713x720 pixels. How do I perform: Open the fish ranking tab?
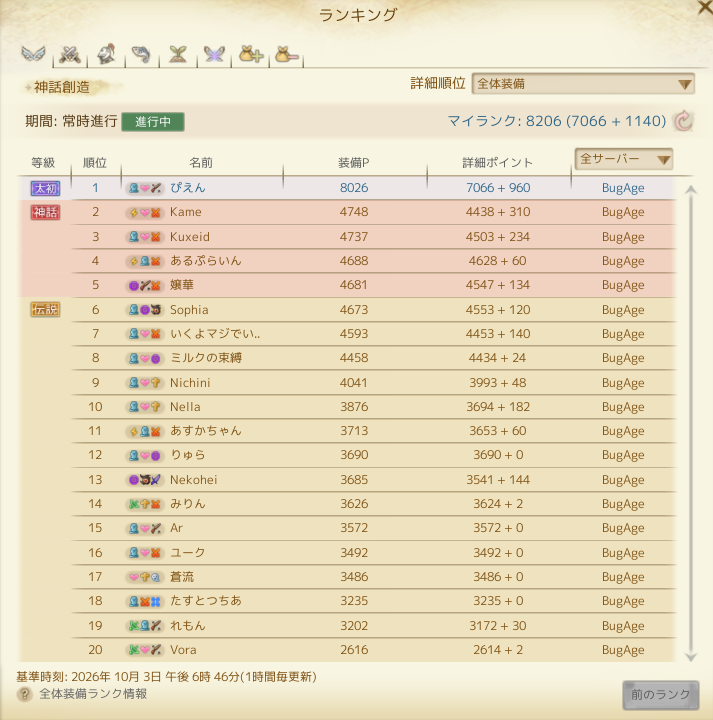point(141,55)
